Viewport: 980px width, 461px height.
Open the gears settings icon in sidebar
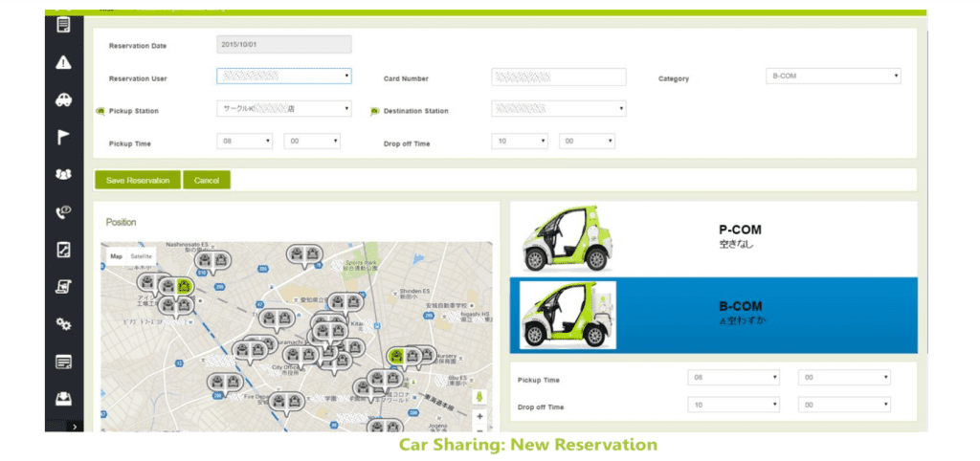(63, 323)
